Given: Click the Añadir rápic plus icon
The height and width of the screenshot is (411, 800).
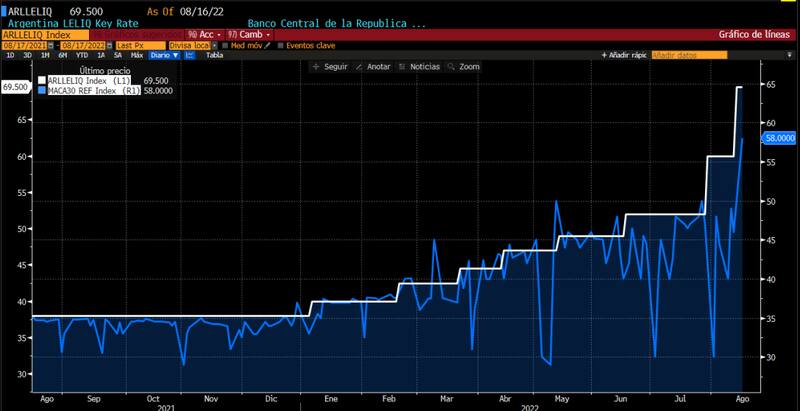Looking at the screenshot, I should [605, 55].
